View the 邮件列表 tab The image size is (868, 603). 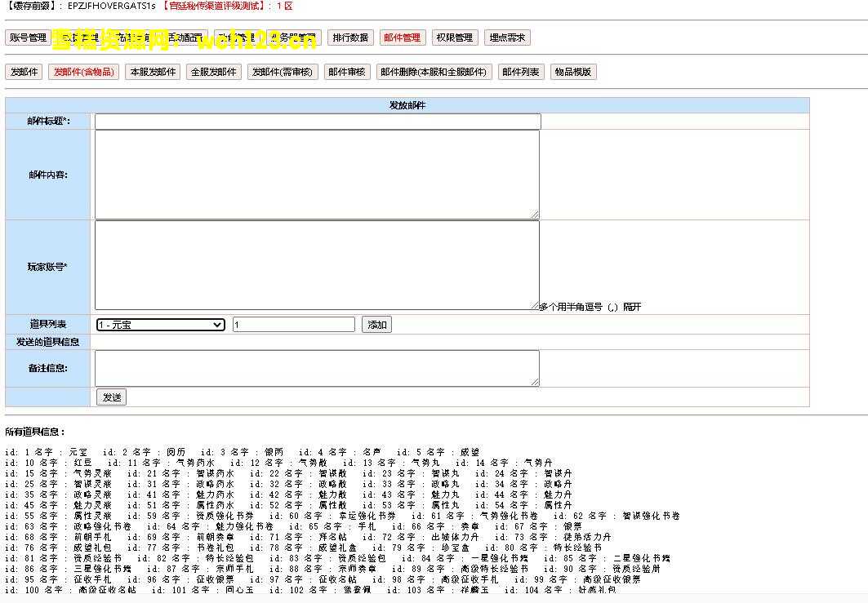tap(520, 72)
